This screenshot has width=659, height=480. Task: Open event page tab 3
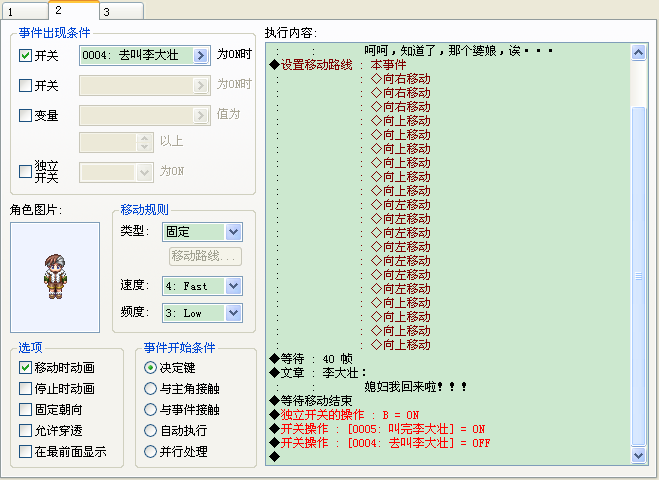[x=122, y=11]
